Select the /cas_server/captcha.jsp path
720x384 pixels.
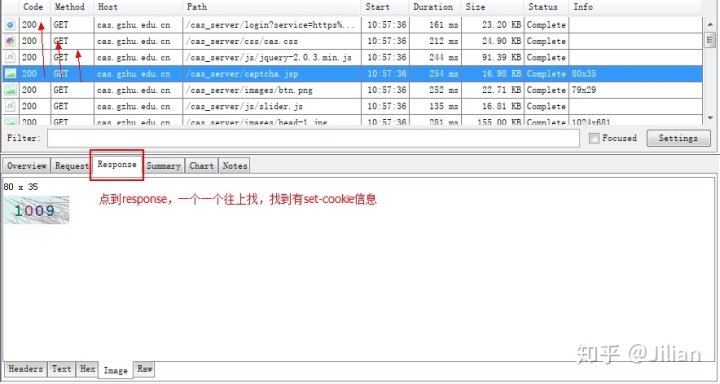point(242,73)
